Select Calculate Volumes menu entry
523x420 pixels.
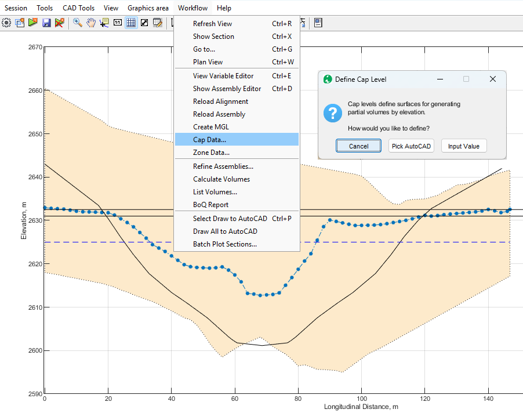click(221, 179)
